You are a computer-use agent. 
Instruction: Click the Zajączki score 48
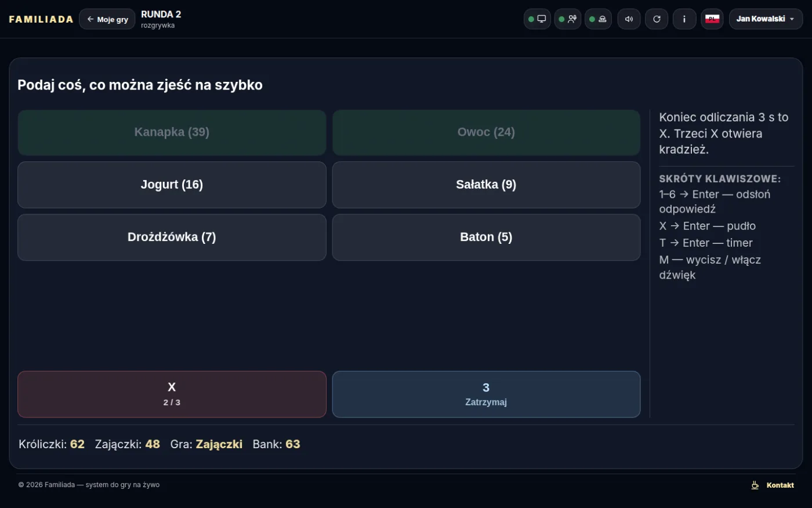tap(128, 444)
